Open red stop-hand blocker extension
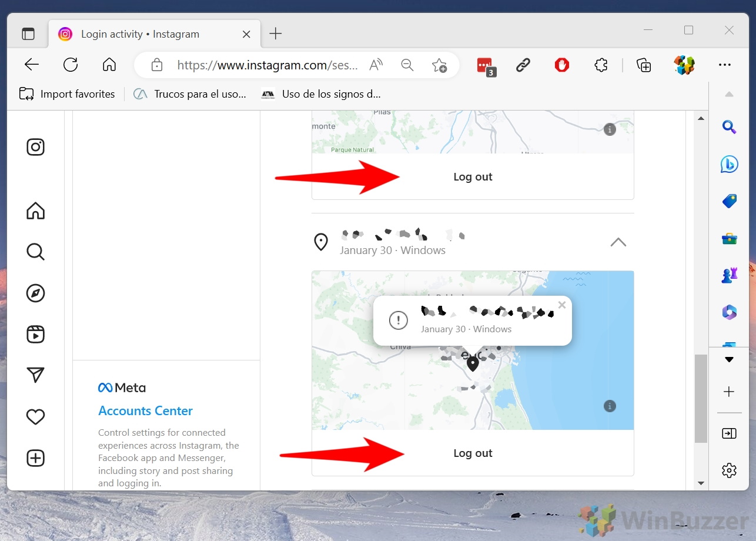 click(x=562, y=65)
